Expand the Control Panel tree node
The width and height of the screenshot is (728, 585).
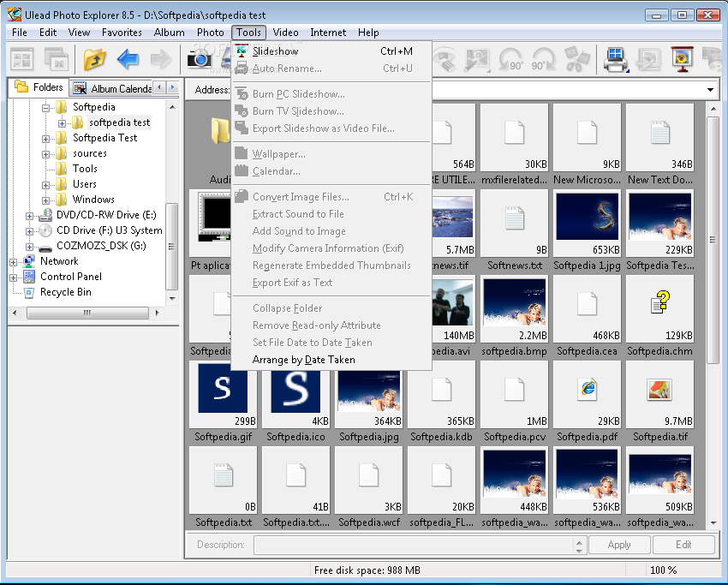[x=13, y=278]
